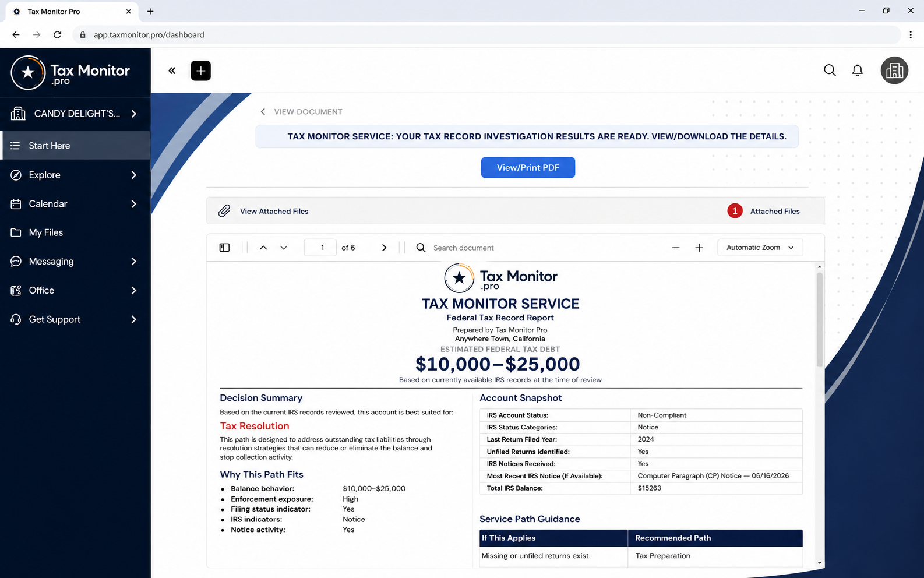Click VIEW DOCUMENT back link
This screenshot has height=578, width=924.
coord(308,112)
